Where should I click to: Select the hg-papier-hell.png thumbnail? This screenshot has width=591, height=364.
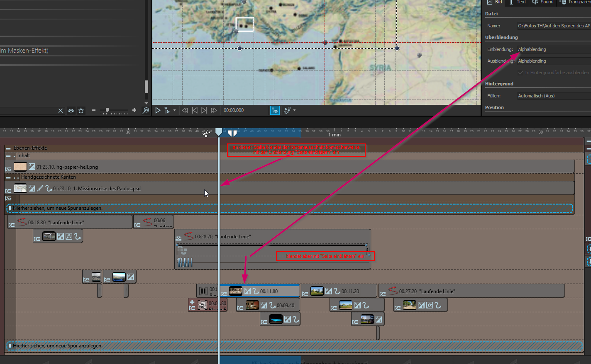pyautogui.click(x=20, y=167)
